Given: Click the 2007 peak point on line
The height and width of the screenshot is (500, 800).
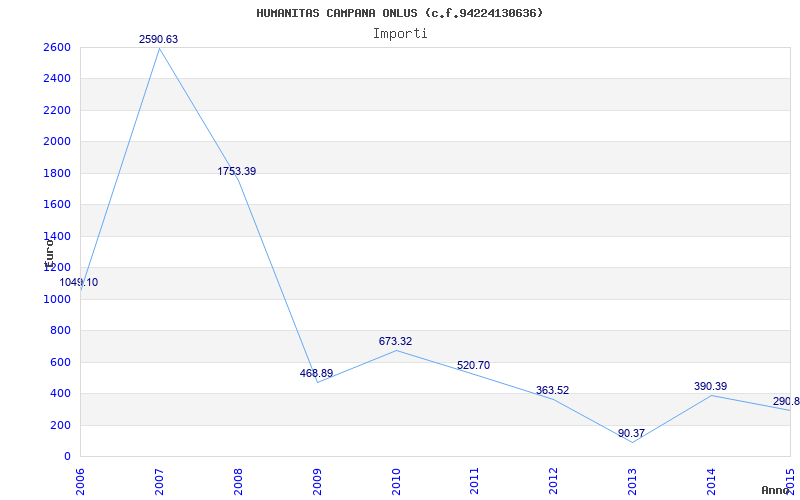Looking at the screenshot, I should click(x=159, y=48).
